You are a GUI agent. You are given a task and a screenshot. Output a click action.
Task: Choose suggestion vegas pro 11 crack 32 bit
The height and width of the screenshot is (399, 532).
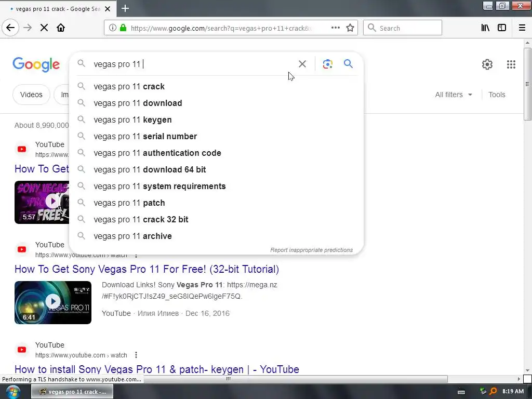[x=216, y=220]
